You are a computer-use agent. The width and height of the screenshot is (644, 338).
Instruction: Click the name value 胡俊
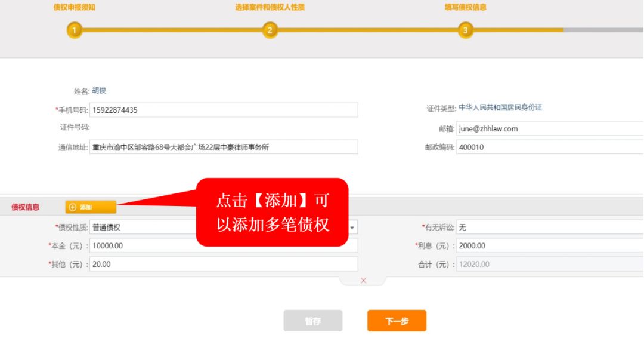coord(99,90)
